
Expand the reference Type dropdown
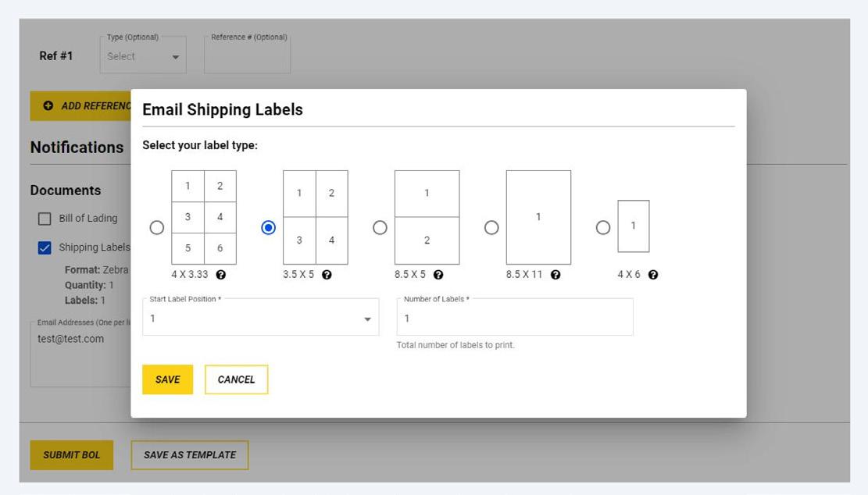pyautogui.click(x=143, y=56)
